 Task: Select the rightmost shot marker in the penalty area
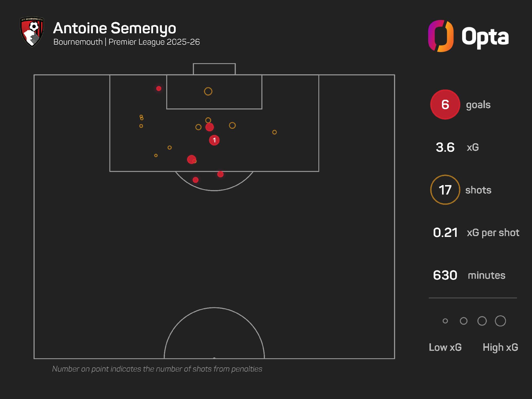(x=274, y=132)
